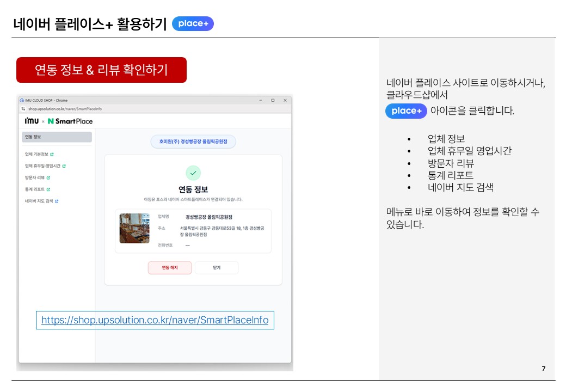Click the external link icon beside 통계 리포트
Image resolution: width=566 pixels, height=392 pixels.
tap(48, 190)
